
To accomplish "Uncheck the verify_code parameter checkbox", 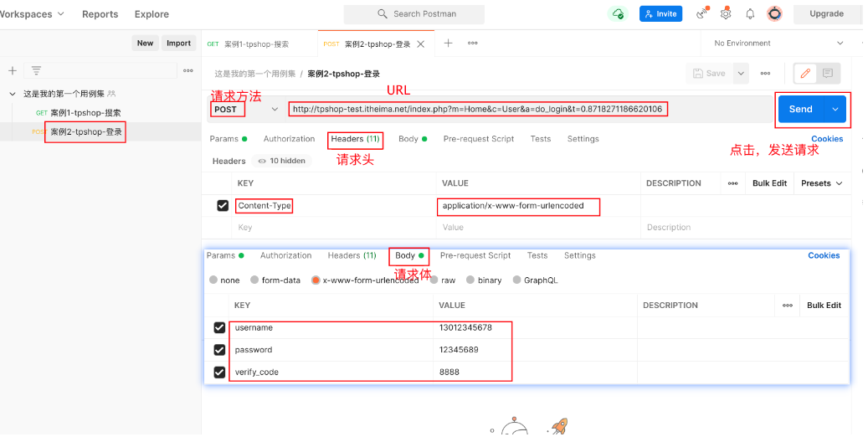I will (x=219, y=372).
